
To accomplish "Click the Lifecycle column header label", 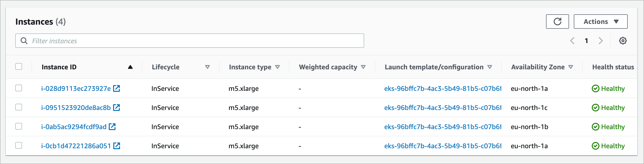I will (166, 67).
